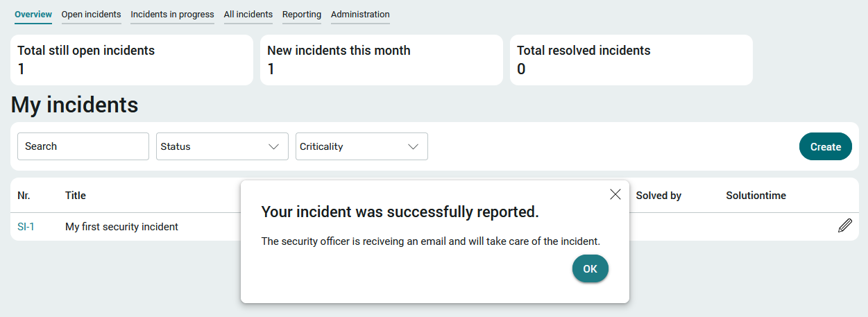Image resolution: width=868 pixels, height=317 pixels.
Task: Open the Reporting tab
Action: coord(302,15)
